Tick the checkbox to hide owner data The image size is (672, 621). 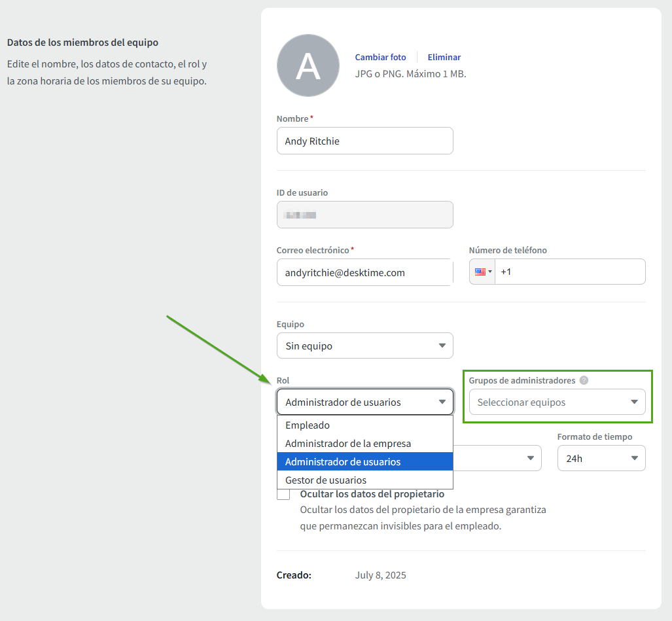coord(283,494)
